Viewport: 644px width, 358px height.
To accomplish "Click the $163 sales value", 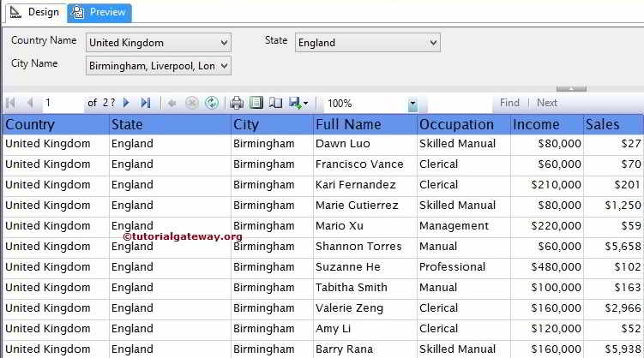I will (628, 288).
